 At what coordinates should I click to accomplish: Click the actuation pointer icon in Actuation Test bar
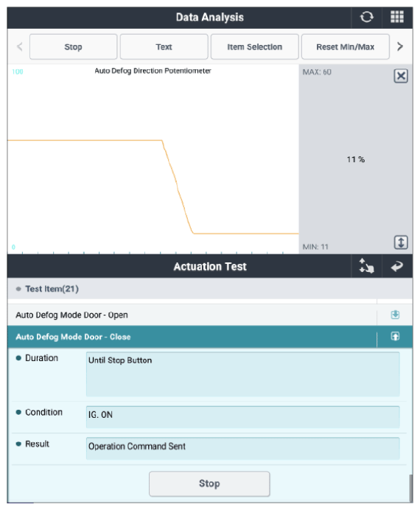[x=366, y=266]
